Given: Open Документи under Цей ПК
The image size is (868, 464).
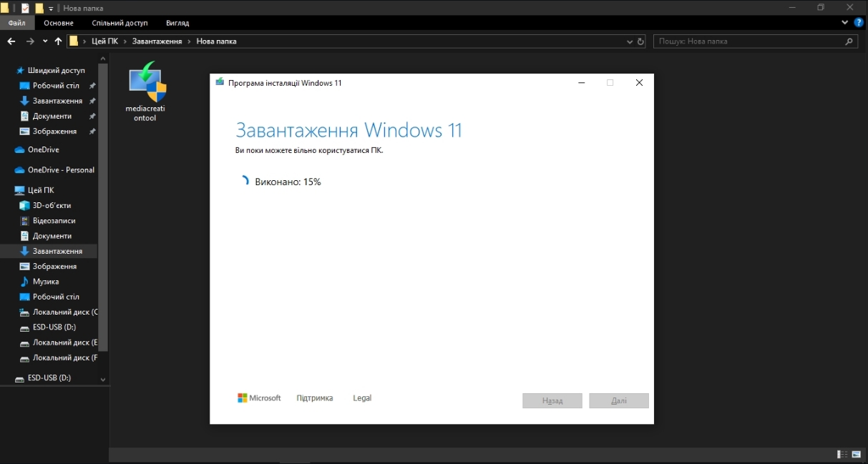Looking at the screenshot, I should [x=52, y=236].
